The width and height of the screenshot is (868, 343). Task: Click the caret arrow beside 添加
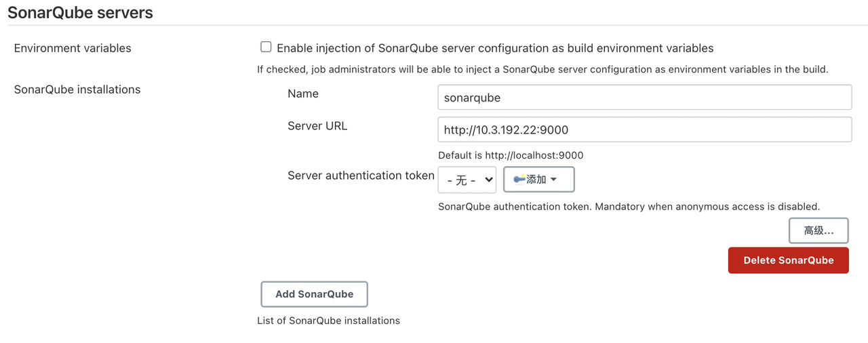tap(554, 180)
